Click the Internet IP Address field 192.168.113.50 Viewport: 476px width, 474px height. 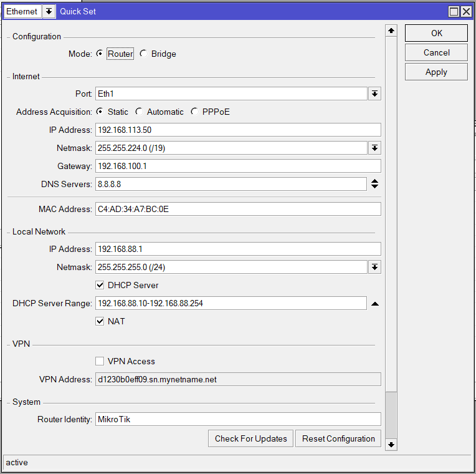[x=238, y=130]
